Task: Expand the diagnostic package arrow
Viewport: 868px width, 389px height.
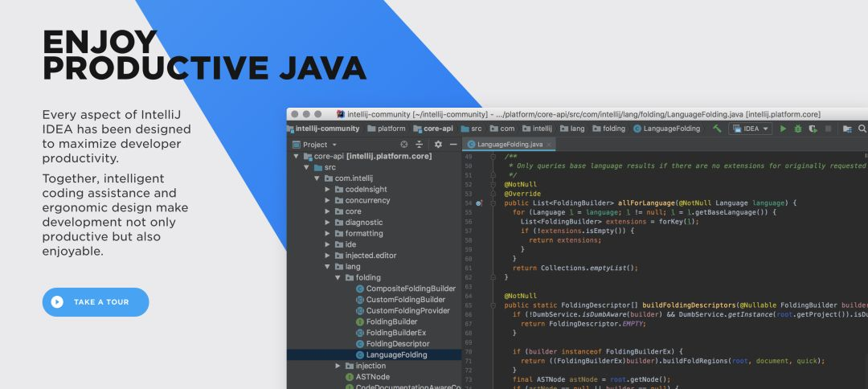Action: click(328, 223)
